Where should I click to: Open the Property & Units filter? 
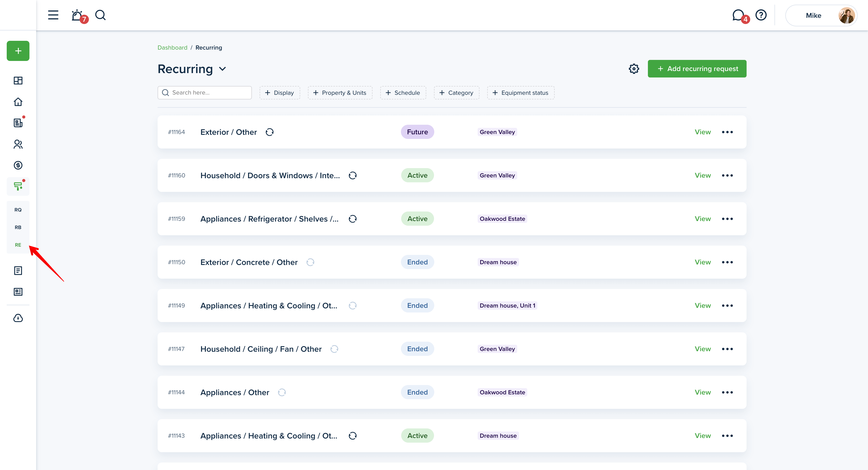pos(340,93)
